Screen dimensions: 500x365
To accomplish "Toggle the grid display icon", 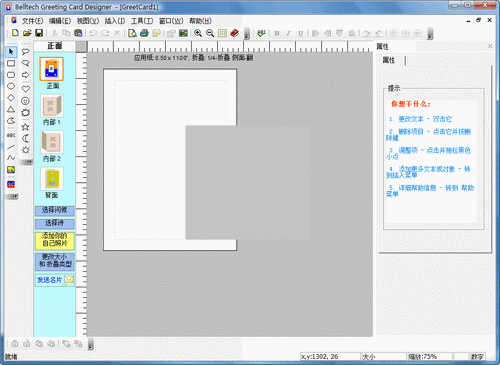I will coord(222,33).
